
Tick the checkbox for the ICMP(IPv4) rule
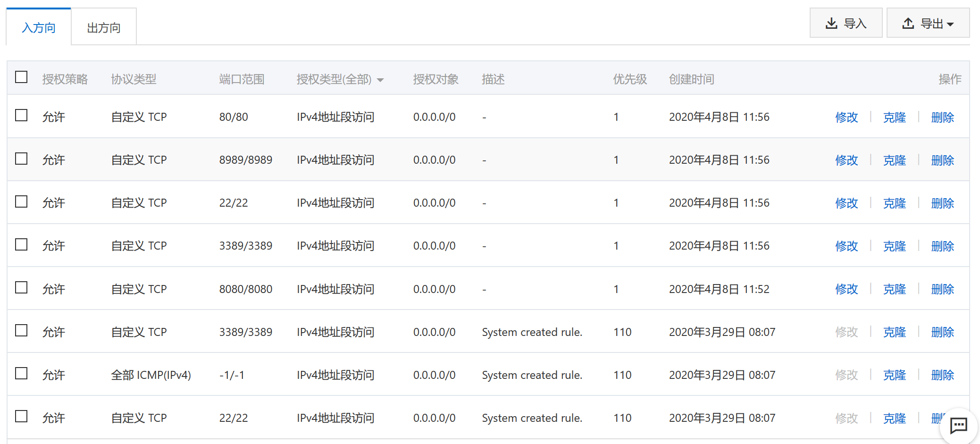21,373
